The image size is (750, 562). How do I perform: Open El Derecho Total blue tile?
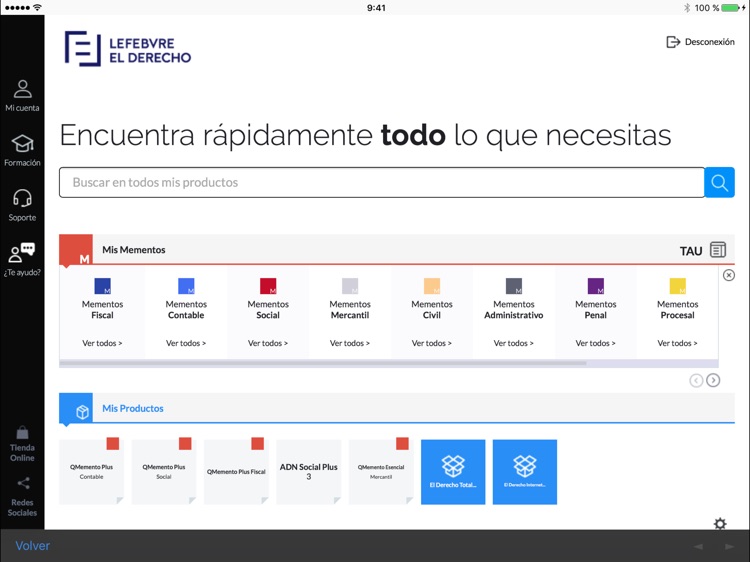click(453, 472)
